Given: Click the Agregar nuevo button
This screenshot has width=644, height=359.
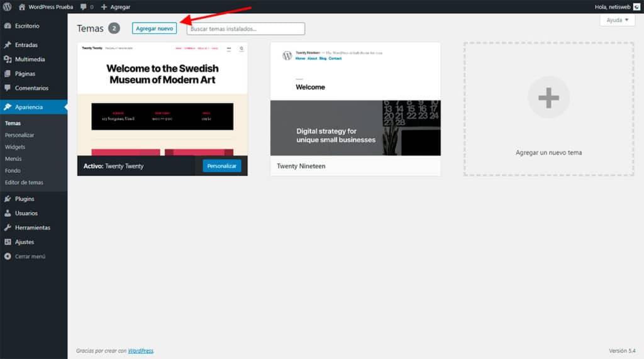Looking at the screenshot, I should point(155,28).
